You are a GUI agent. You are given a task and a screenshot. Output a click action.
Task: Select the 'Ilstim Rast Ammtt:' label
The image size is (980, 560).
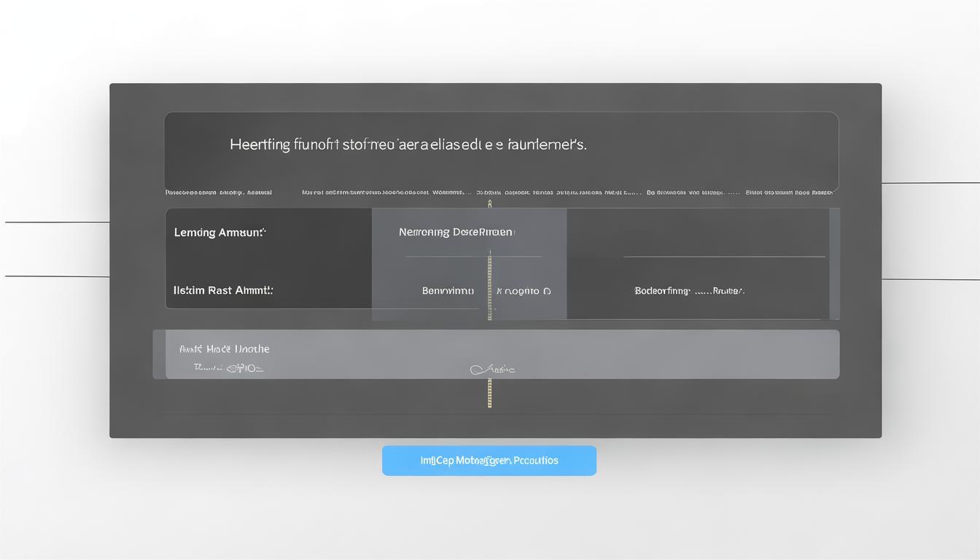(x=223, y=290)
